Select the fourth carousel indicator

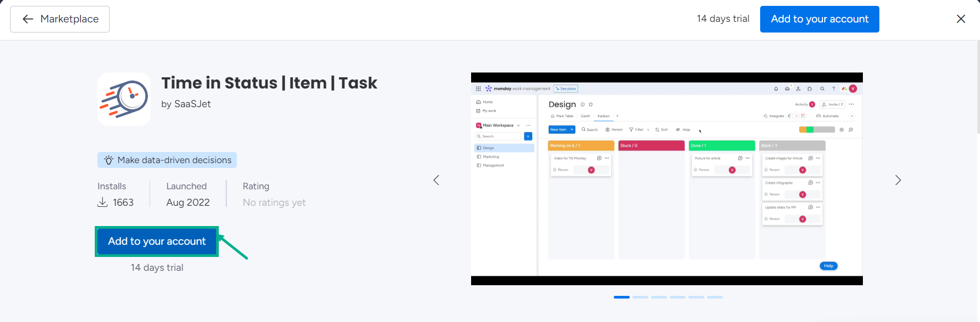click(678, 297)
